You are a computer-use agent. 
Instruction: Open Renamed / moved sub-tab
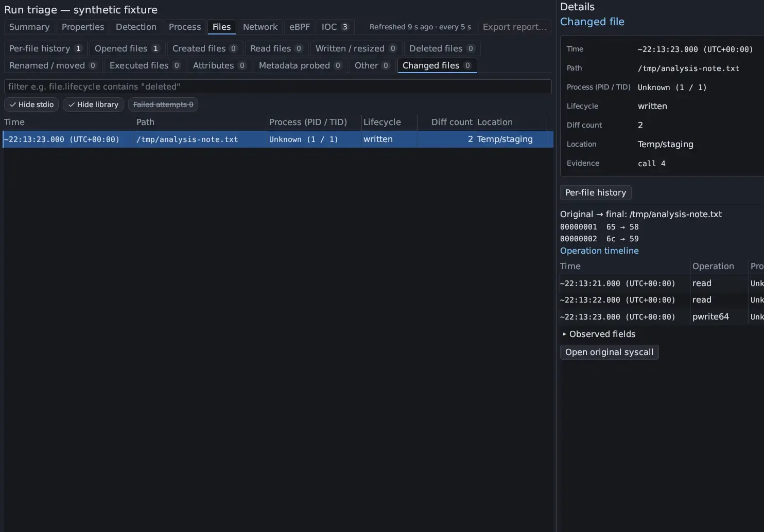53,65
